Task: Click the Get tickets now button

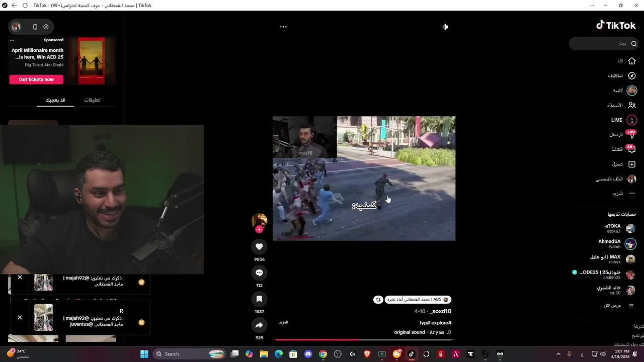Action: (36, 79)
